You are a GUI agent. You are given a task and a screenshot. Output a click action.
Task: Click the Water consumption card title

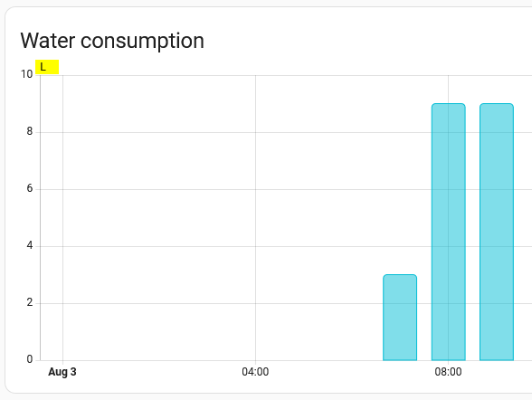[112, 41]
